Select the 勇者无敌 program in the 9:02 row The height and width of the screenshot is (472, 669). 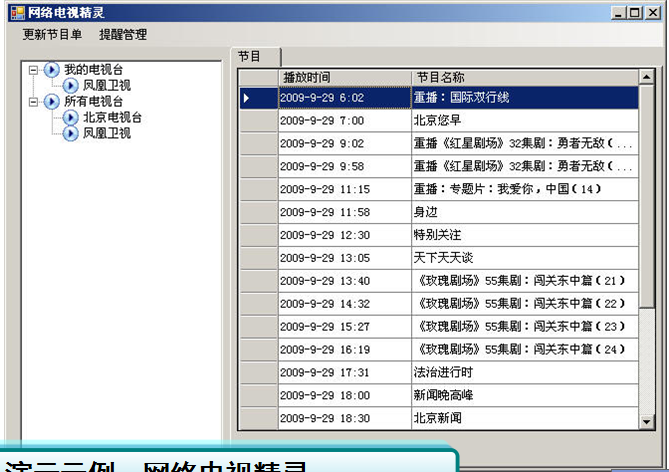click(525, 144)
